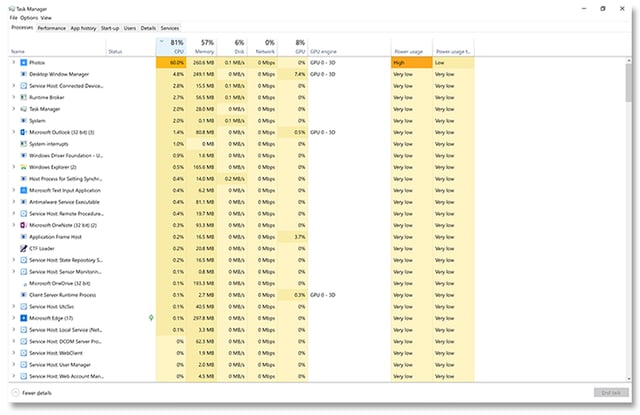Click the System interrupts icon

(x=24, y=144)
